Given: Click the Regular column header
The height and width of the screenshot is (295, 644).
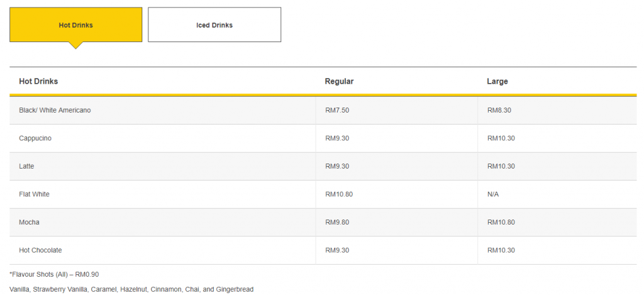Looking at the screenshot, I should 339,82.
